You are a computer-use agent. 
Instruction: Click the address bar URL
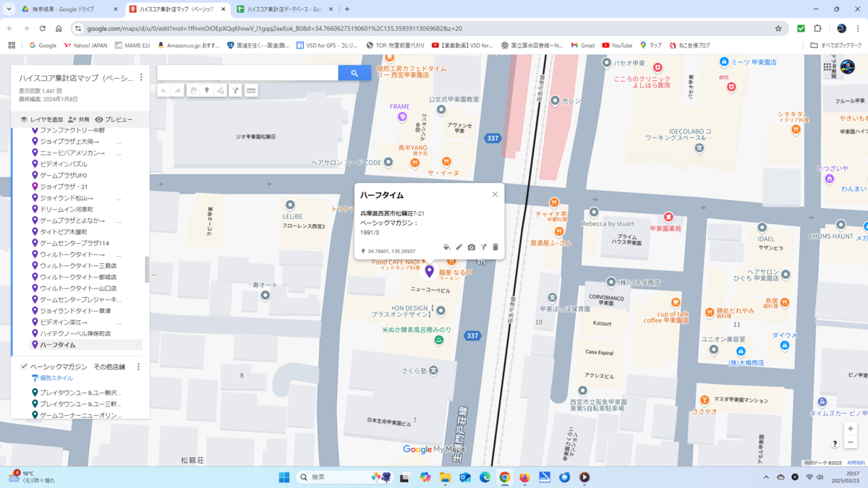[x=275, y=29]
